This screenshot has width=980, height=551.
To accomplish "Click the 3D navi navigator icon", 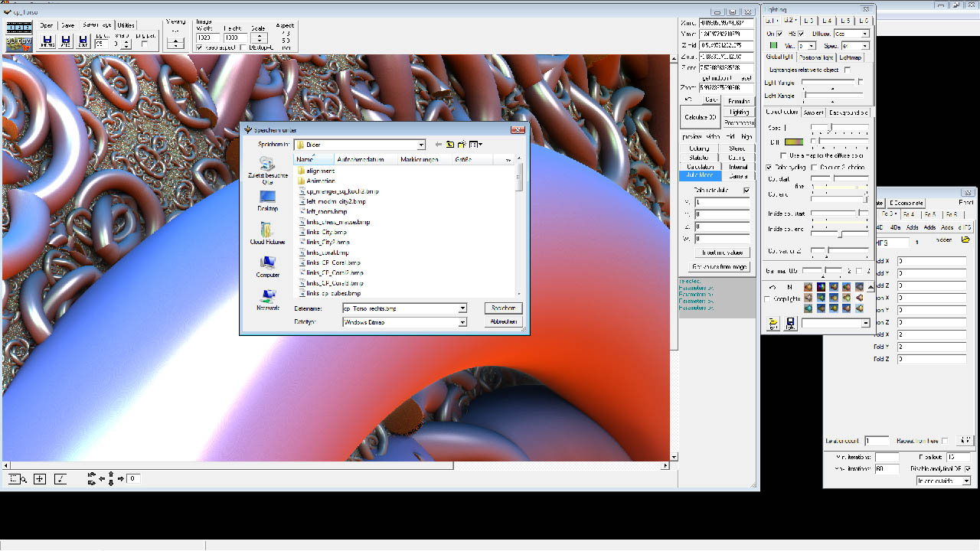I will coord(18,43).
